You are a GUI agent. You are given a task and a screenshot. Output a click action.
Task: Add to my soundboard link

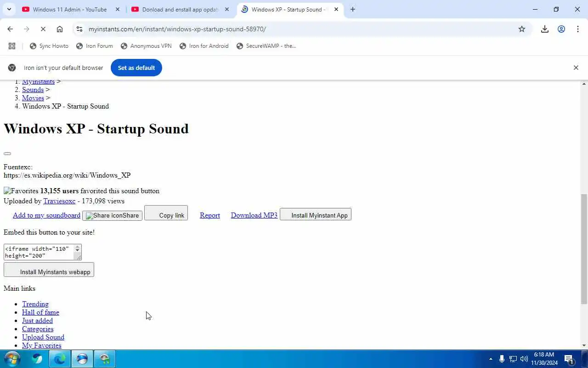pyautogui.click(x=46, y=215)
